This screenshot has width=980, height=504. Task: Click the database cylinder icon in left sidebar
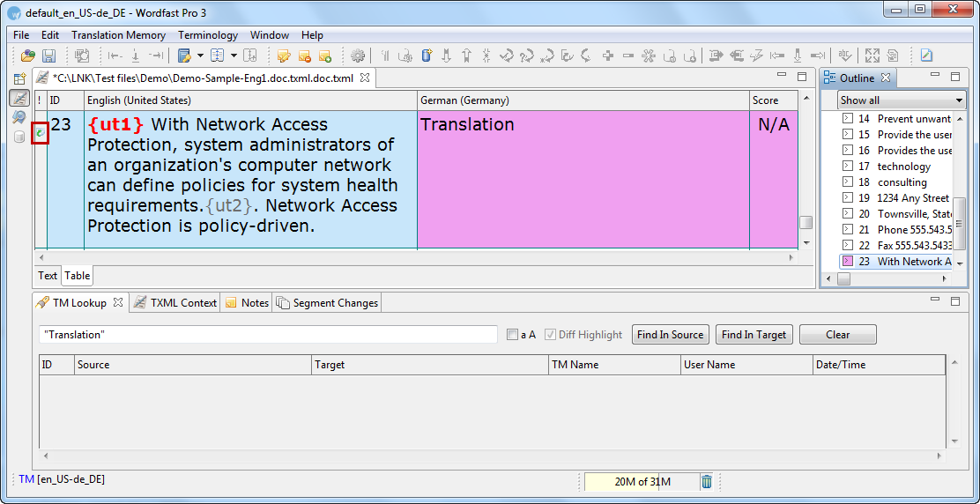pos(19,137)
